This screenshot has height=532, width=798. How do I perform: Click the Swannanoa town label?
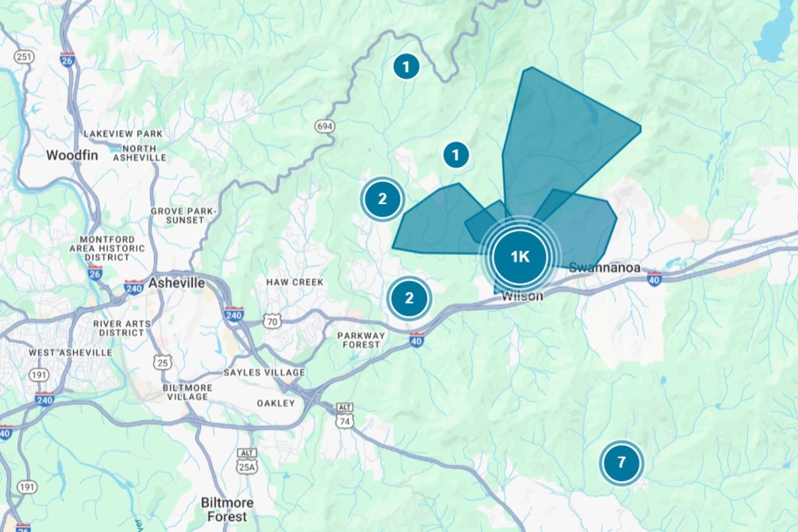[604, 267]
